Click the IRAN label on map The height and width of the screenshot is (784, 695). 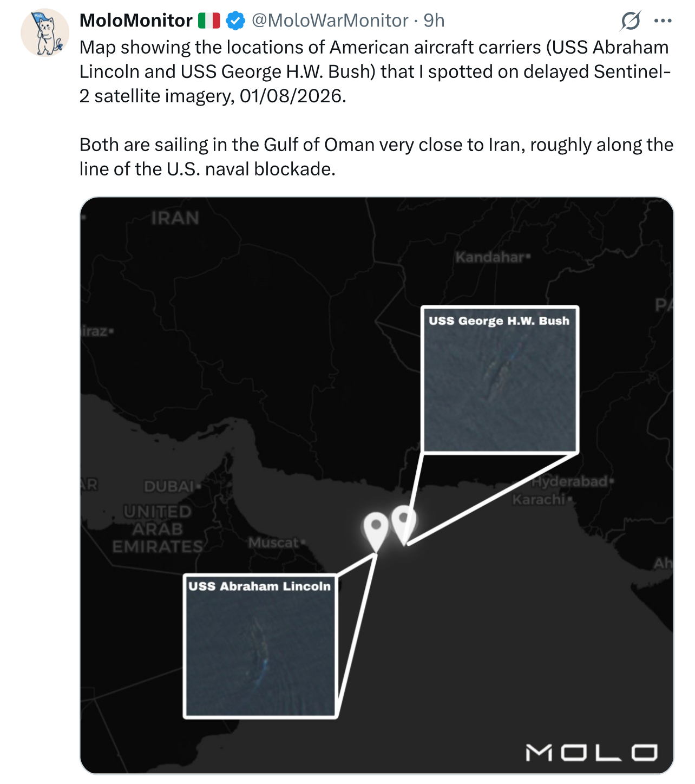click(175, 218)
